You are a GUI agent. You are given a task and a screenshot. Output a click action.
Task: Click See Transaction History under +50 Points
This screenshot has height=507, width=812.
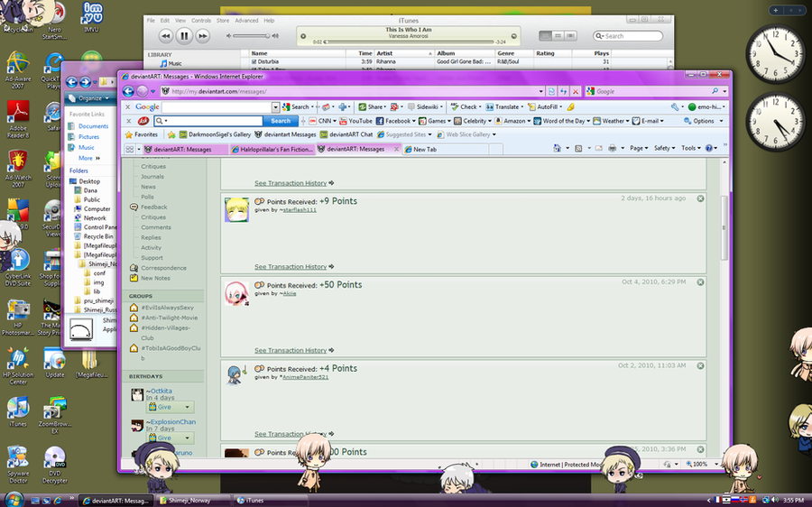291,351
